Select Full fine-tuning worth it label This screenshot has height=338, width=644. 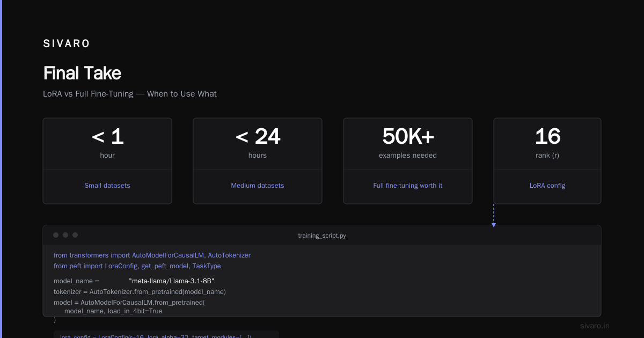click(408, 186)
